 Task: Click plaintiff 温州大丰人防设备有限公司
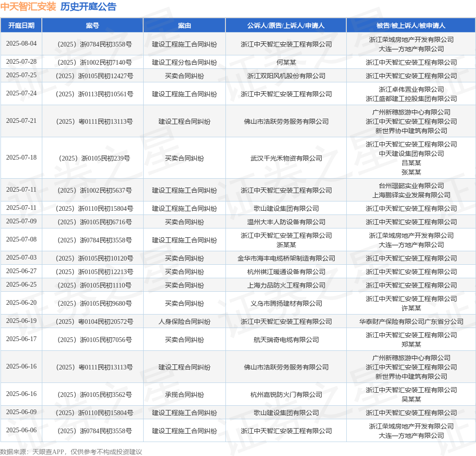286,222
